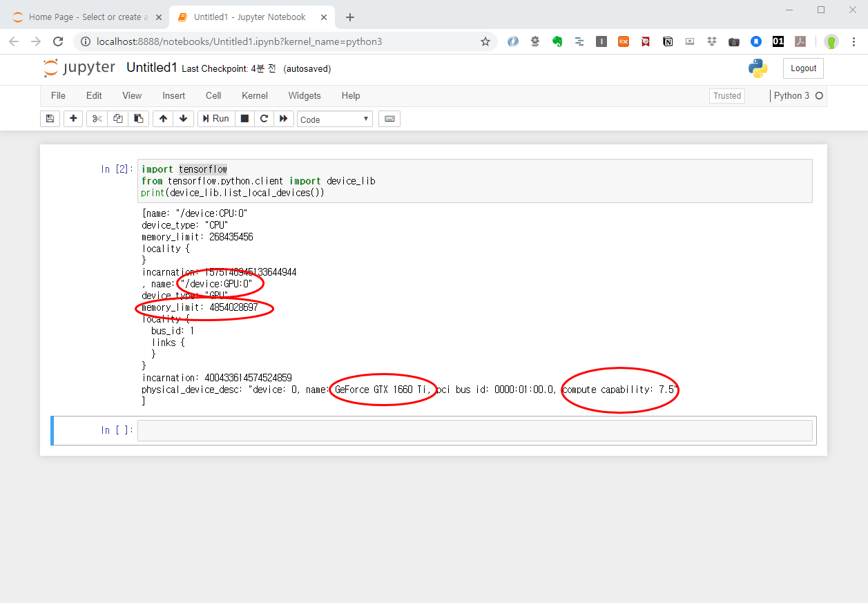Restart kernel and rerun all cells

[284, 119]
